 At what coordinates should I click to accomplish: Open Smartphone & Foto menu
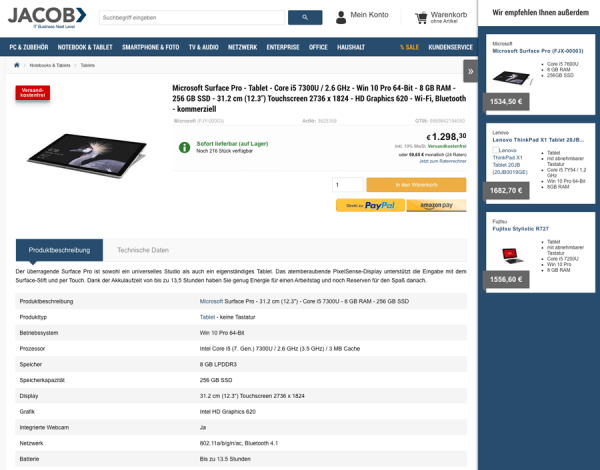(x=150, y=47)
